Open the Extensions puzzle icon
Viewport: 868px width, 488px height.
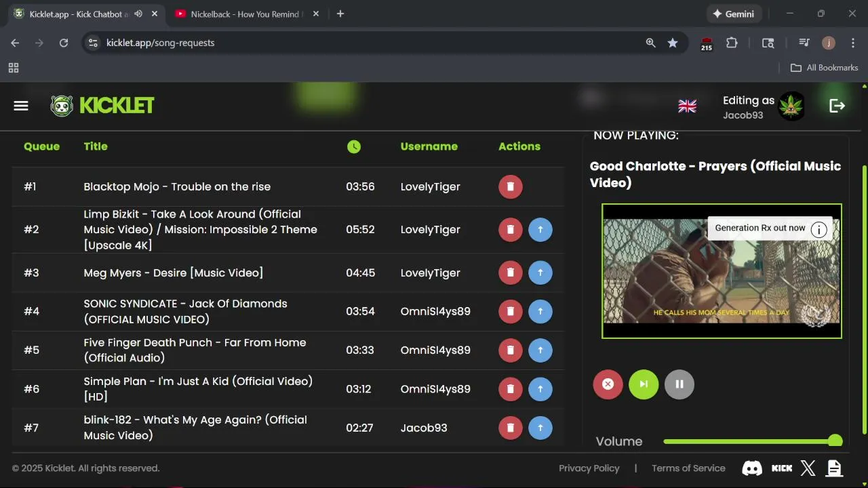(732, 43)
